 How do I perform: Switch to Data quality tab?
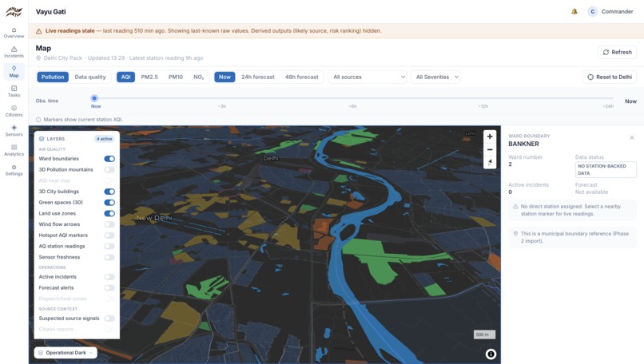click(x=90, y=77)
